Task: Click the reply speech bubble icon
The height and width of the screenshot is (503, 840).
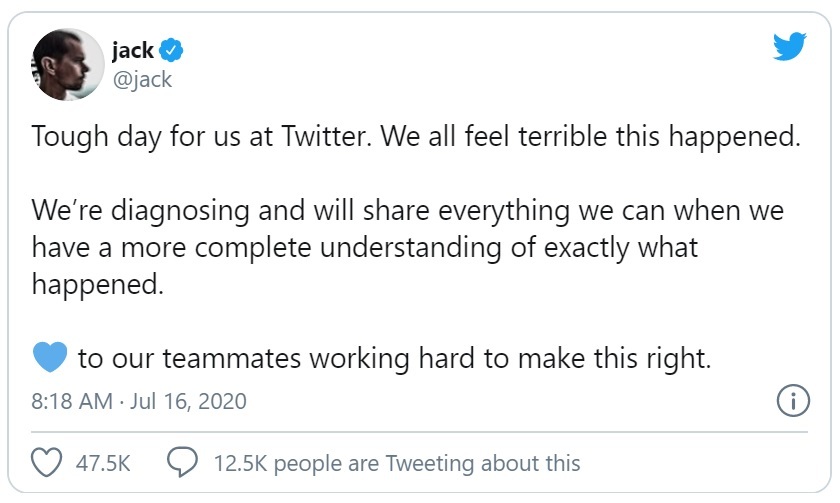Action: point(181,463)
